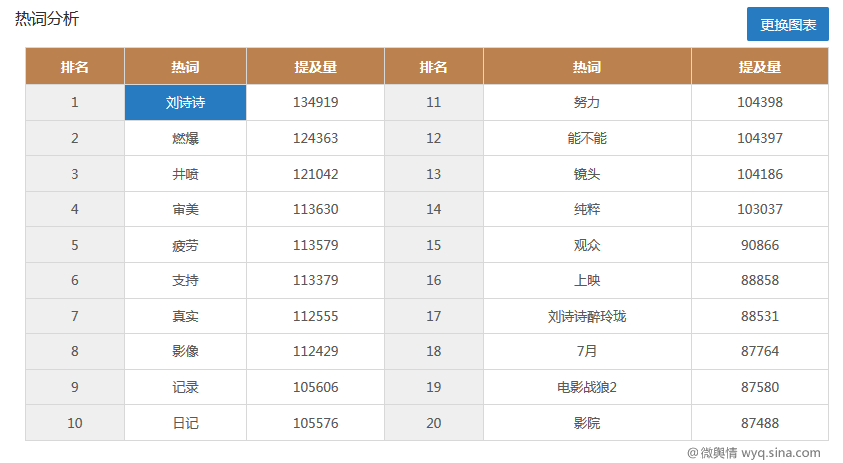Click the 真实 hot word cell
843x463 pixels.
pos(185,316)
